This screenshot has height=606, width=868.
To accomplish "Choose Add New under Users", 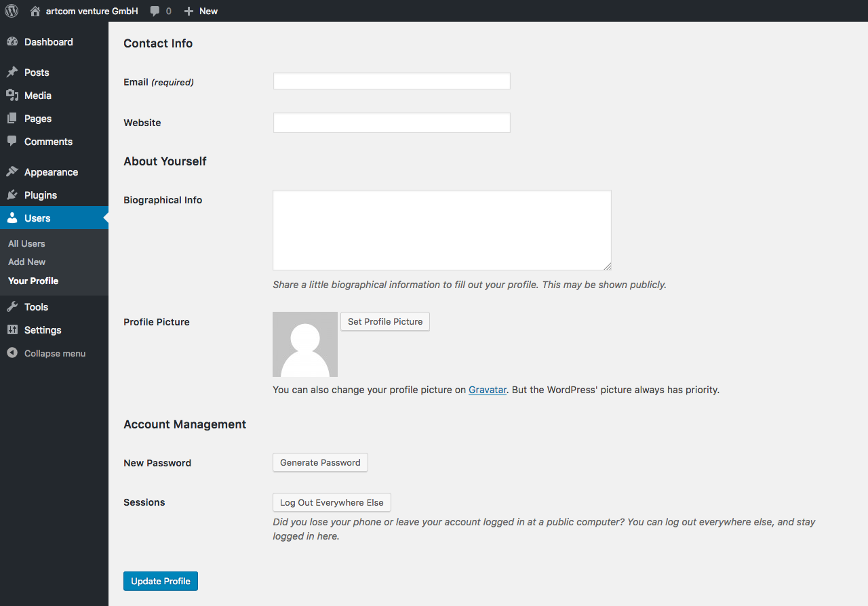I will pos(27,262).
